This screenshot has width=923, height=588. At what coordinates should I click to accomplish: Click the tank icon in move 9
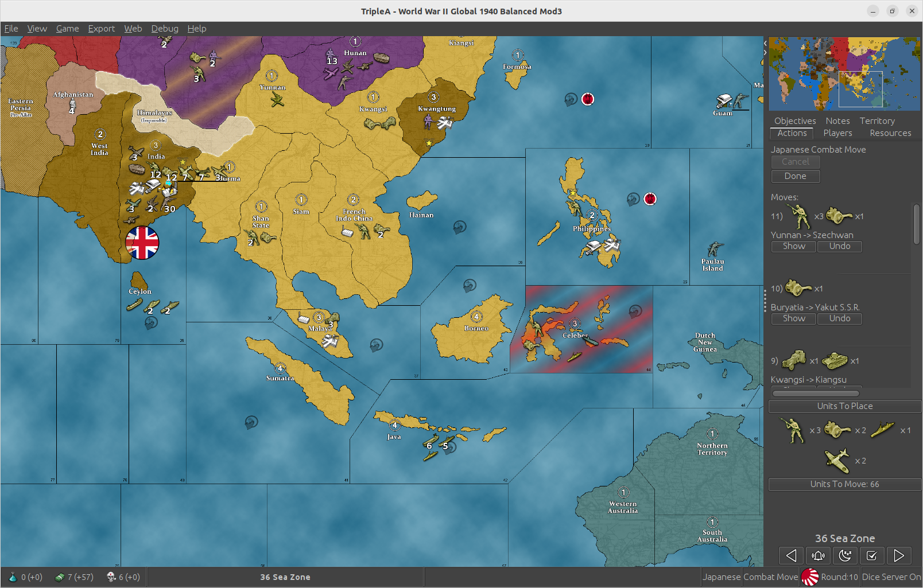tap(835, 360)
